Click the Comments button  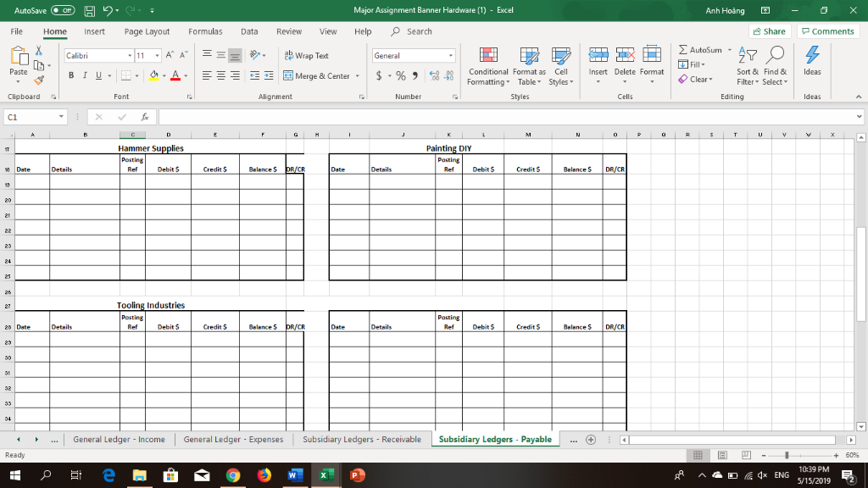click(828, 30)
